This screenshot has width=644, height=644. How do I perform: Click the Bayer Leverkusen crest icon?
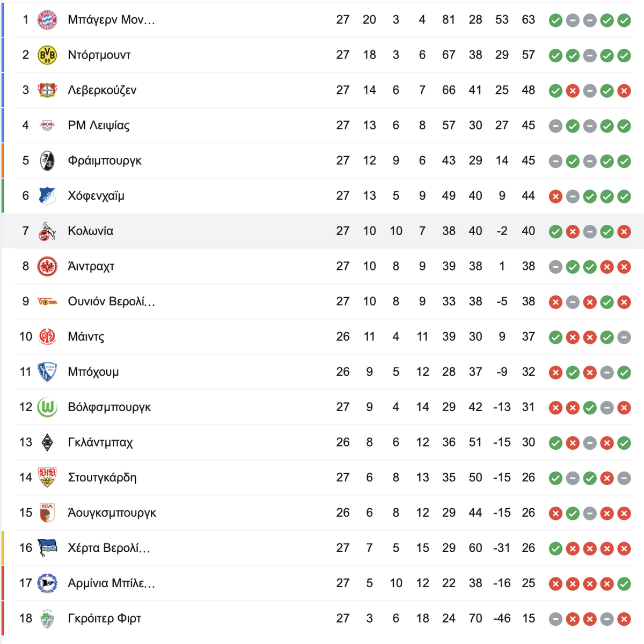(47, 90)
